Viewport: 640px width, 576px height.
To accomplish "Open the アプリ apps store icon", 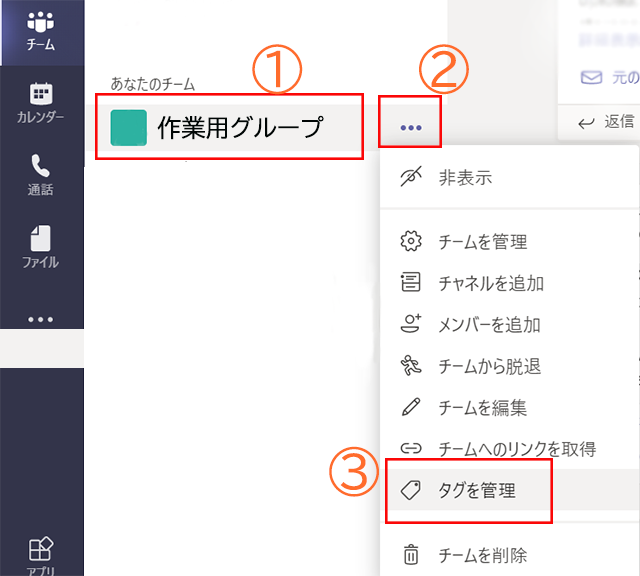I will tap(40, 556).
